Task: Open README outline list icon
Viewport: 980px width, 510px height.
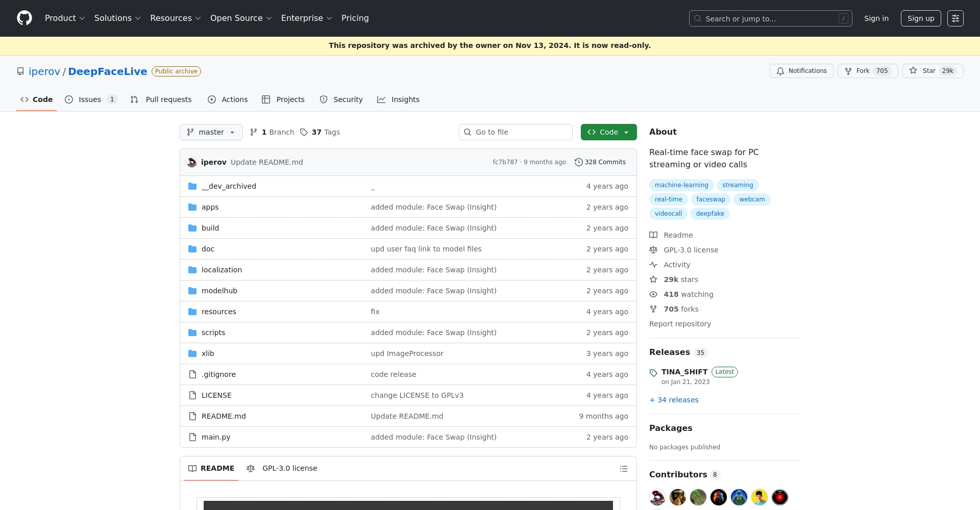Action: [623, 469]
